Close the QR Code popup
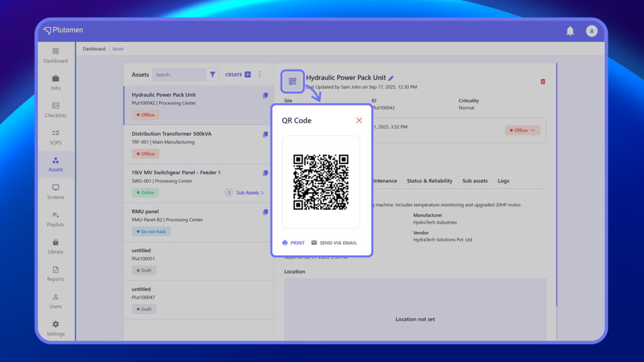Screen dimensions: 644x362 click(x=359, y=120)
